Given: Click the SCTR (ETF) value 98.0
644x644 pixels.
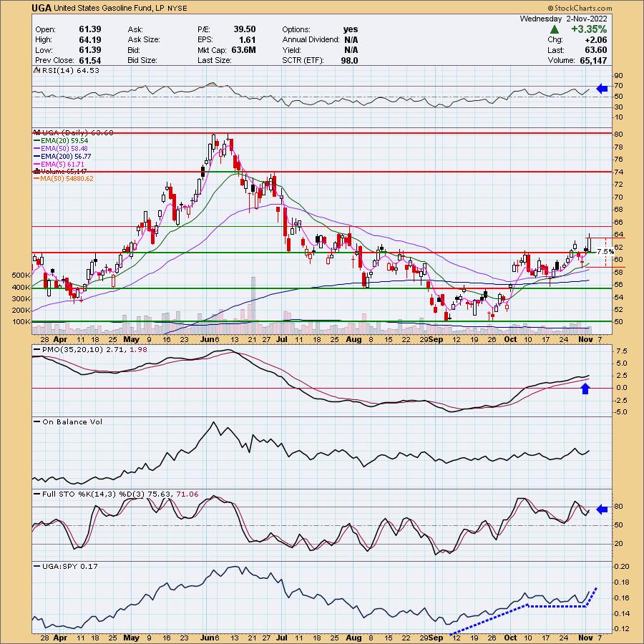Looking at the screenshot, I should [x=349, y=60].
